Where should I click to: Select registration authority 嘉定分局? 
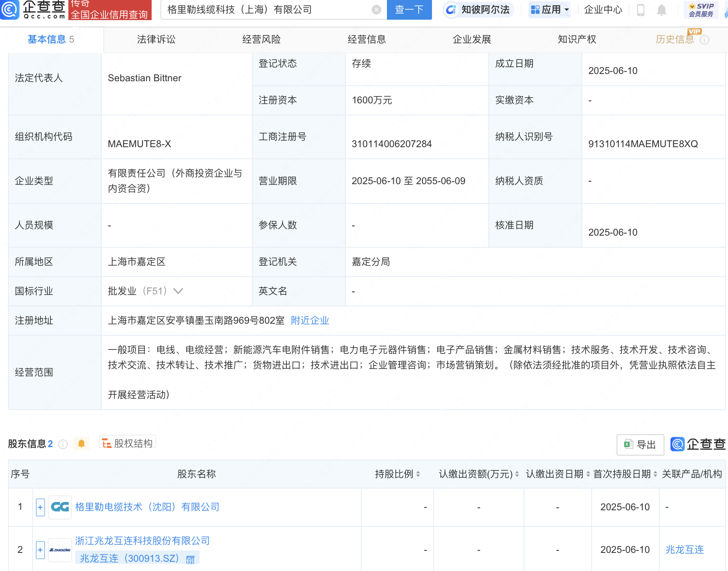point(371,262)
